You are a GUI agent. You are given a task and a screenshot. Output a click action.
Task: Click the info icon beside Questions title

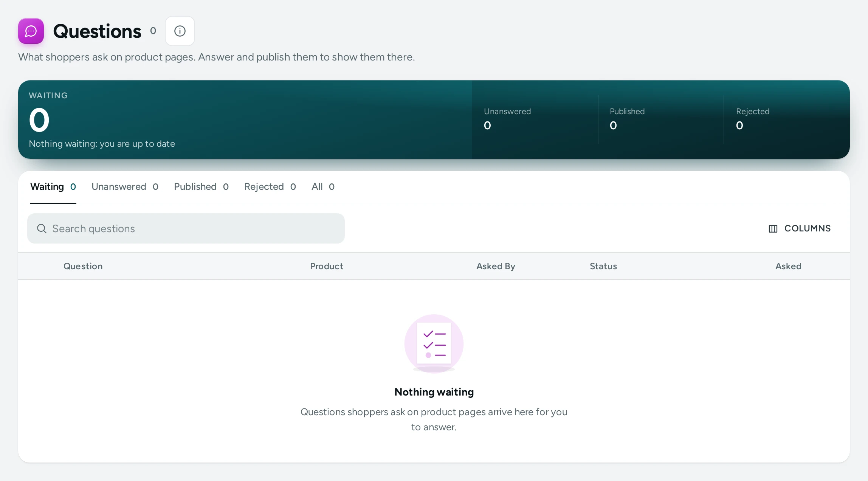coord(180,31)
